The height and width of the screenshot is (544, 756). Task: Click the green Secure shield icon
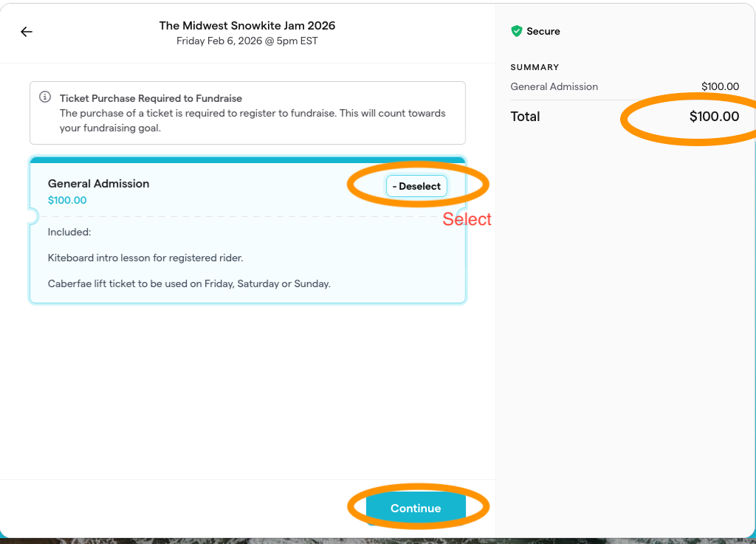(x=517, y=31)
